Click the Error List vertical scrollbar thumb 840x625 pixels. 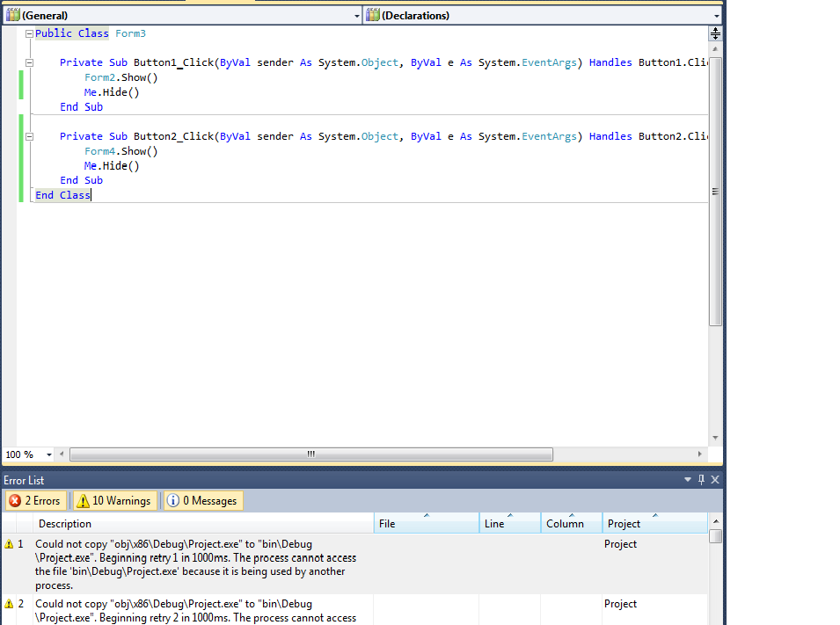coord(715,536)
